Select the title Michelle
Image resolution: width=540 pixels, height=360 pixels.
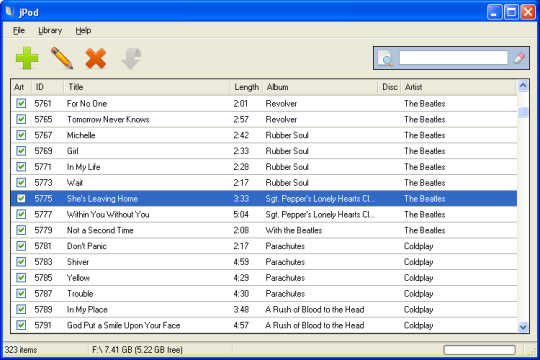(81, 135)
